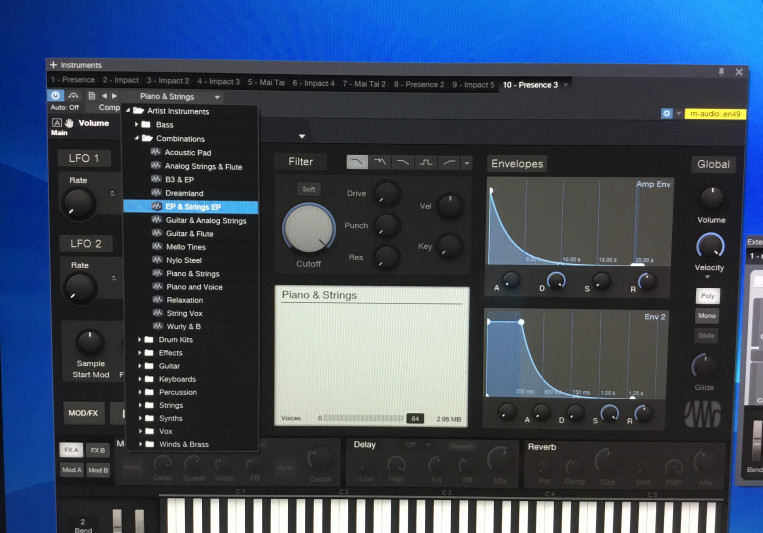Open dropdown arrow after 10 - Presence 3 tab
The width and height of the screenshot is (763, 533).
point(566,85)
